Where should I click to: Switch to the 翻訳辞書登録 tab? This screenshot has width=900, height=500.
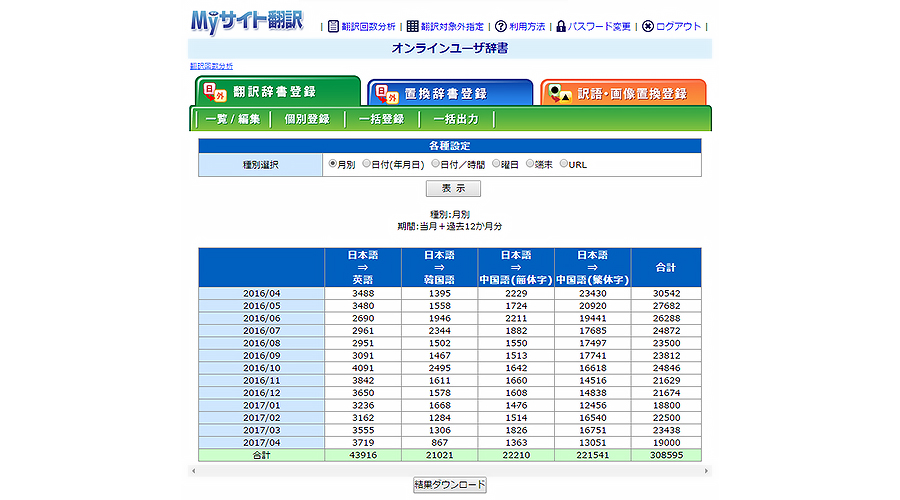pyautogui.click(x=278, y=91)
